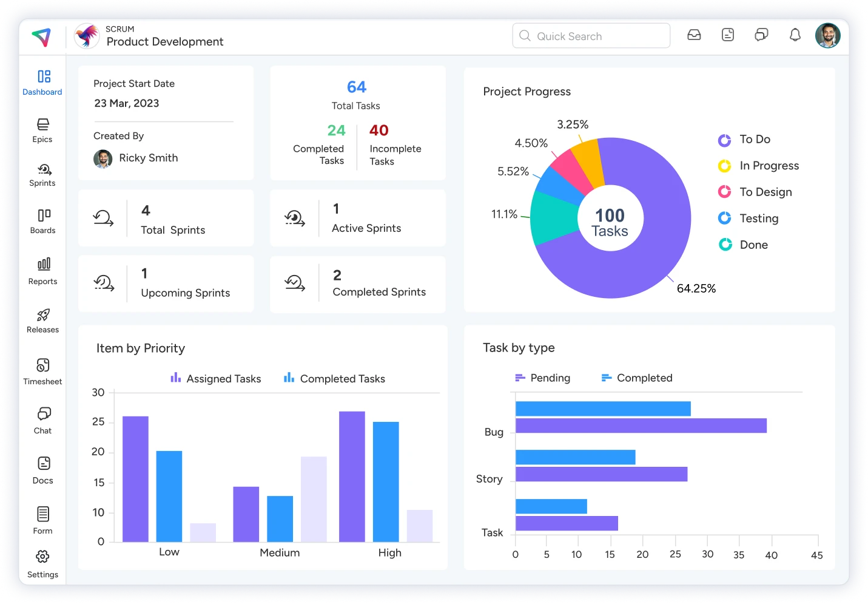The width and height of the screenshot is (868, 604).
Task: Open Boards in the left sidebar
Action: click(42, 221)
